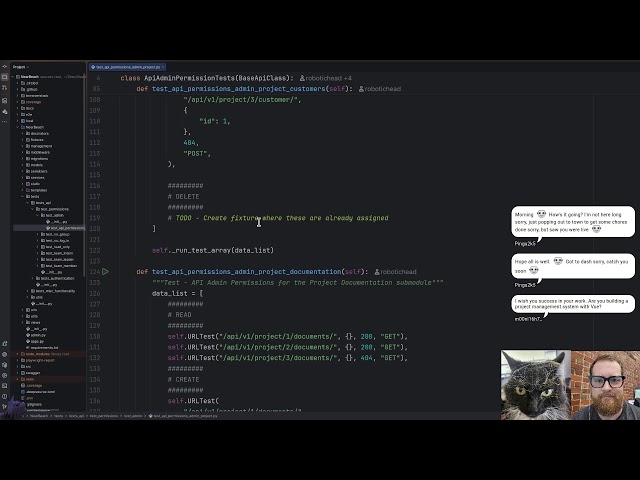Click the _run_test_array method call
The height and width of the screenshot is (480, 640).
pos(202,250)
